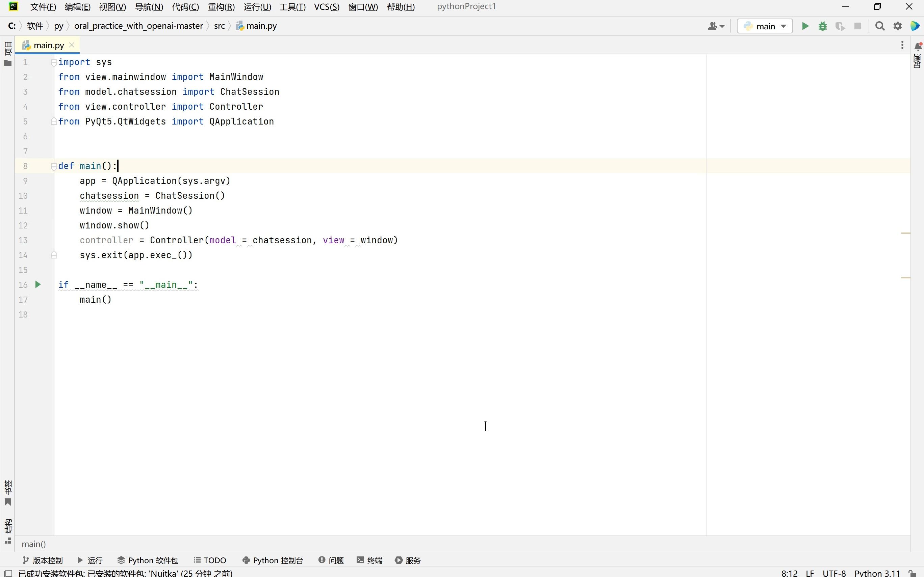
Task: Open the 重构(R) menu
Action: (x=221, y=7)
